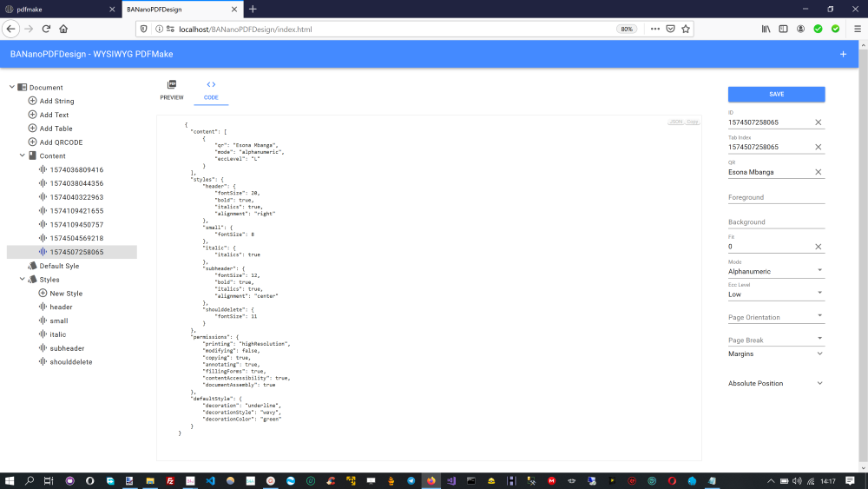Click the Styles folder icon

click(x=33, y=279)
